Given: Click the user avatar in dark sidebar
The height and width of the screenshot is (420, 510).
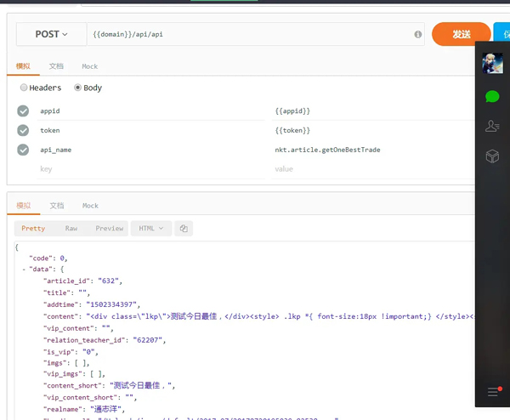Looking at the screenshot, I should tap(492, 63).
